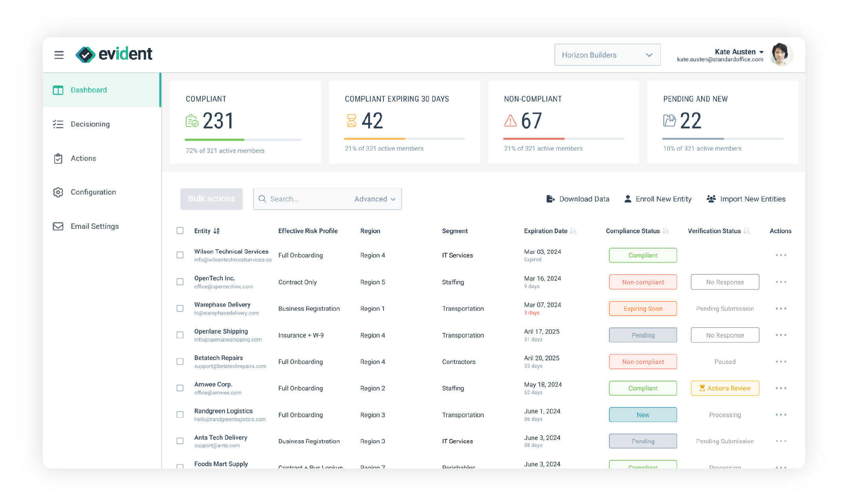Click the Import New Entities group icon
848x504 pixels.
711,199
